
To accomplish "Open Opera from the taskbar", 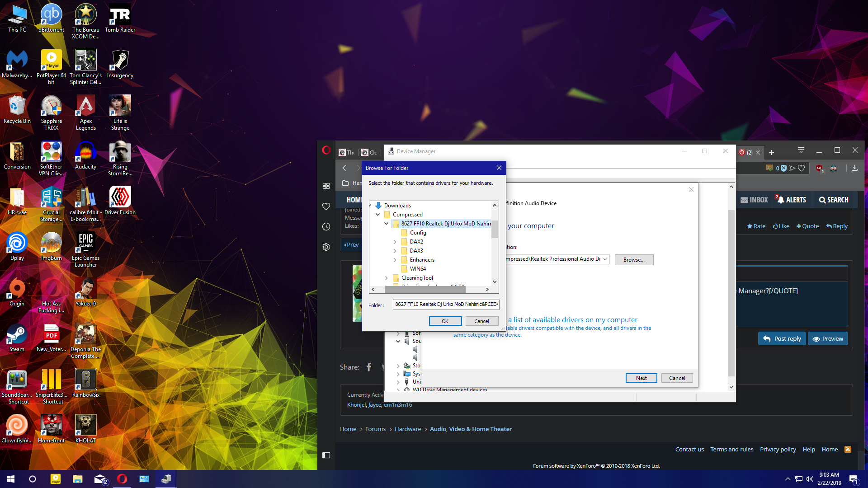I will tap(122, 479).
